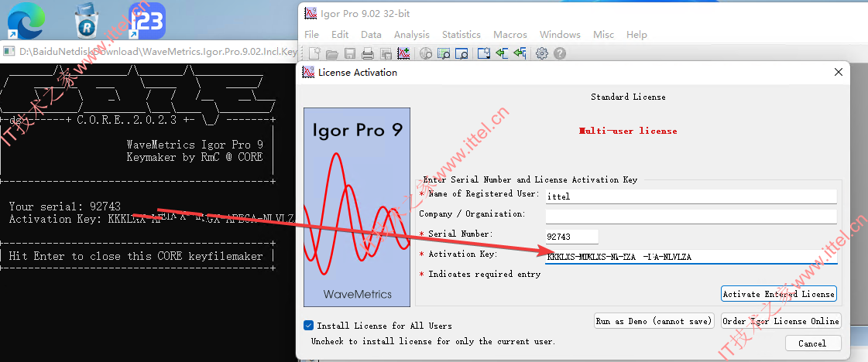Click 'Keymaker by RmC @ CORE' console text
This screenshot has width=868, height=362.
tap(194, 157)
